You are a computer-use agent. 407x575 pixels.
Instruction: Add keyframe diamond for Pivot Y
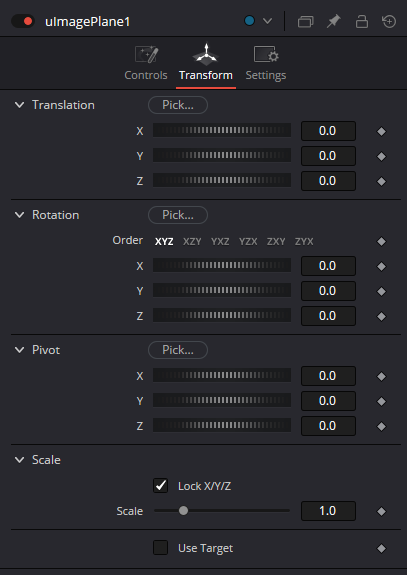(x=381, y=401)
